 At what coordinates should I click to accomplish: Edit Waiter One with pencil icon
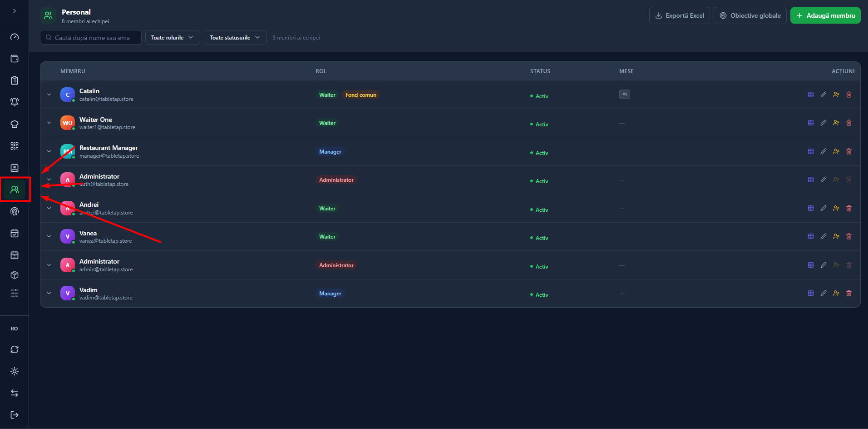pos(824,123)
